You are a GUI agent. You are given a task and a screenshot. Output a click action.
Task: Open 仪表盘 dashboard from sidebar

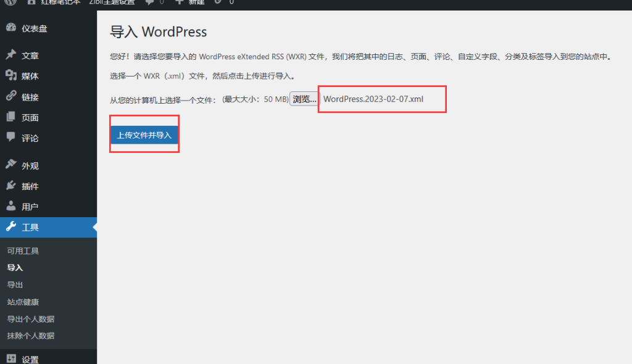pos(35,28)
